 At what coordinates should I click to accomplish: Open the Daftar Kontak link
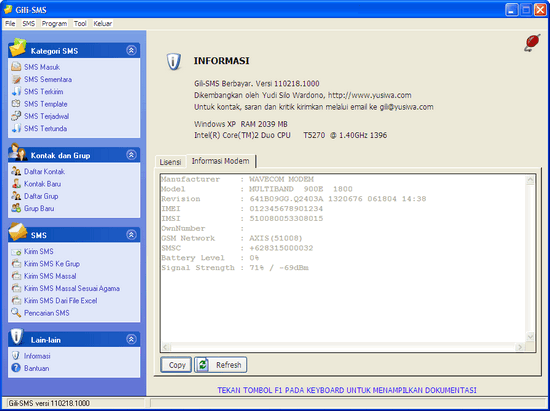click(44, 171)
